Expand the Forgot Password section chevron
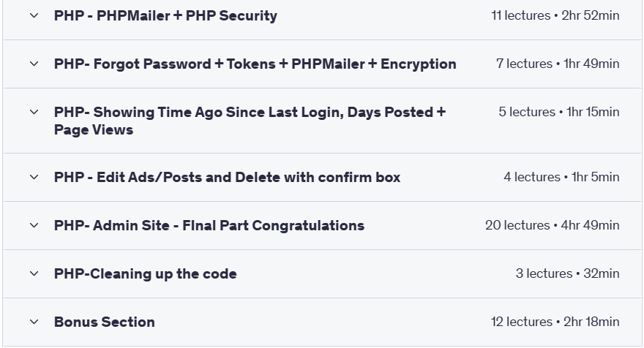The height and width of the screenshot is (348, 644). 34,64
